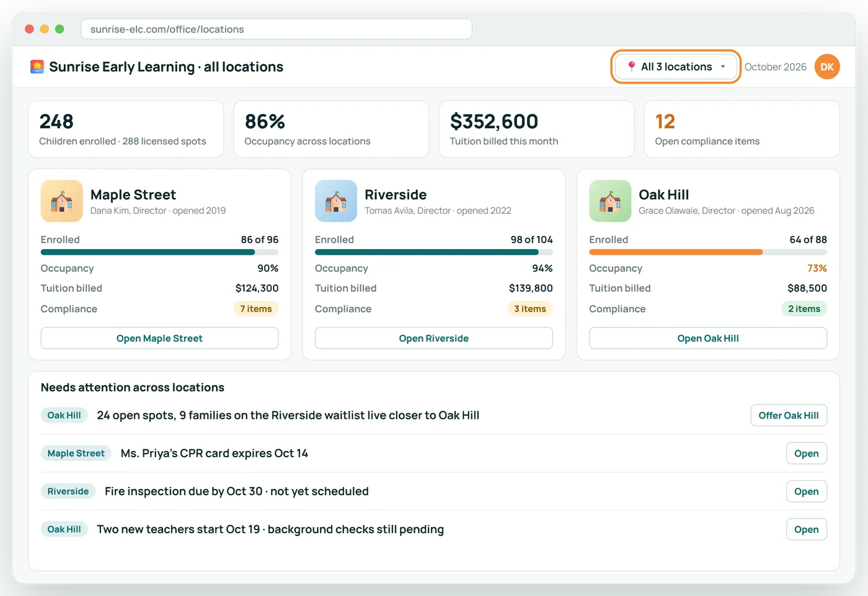Click the Oak Hill orange enrollment progress bar
This screenshot has height=596, width=868.
708,252
